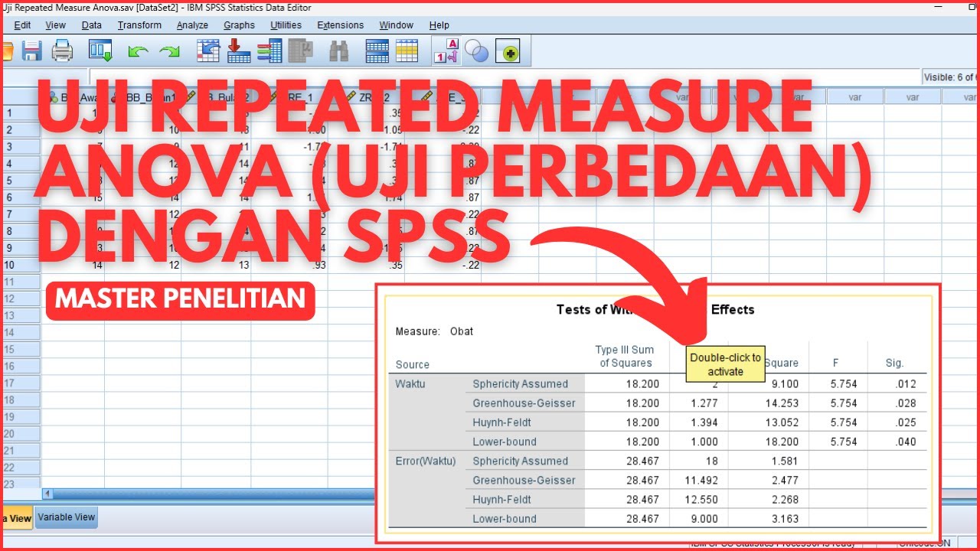Screen dimensions: 980x551
Task: Click the Save data file icon
Action: tap(31, 51)
